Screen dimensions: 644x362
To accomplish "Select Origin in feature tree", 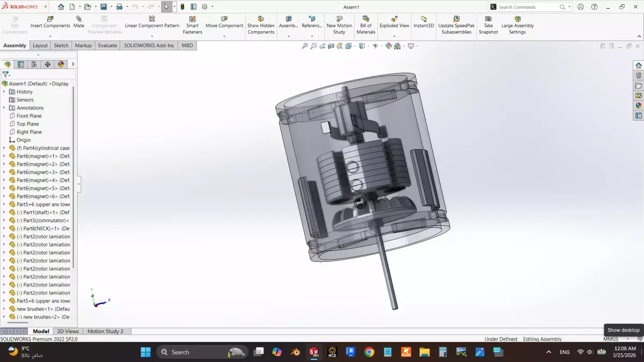I will click(x=23, y=140).
